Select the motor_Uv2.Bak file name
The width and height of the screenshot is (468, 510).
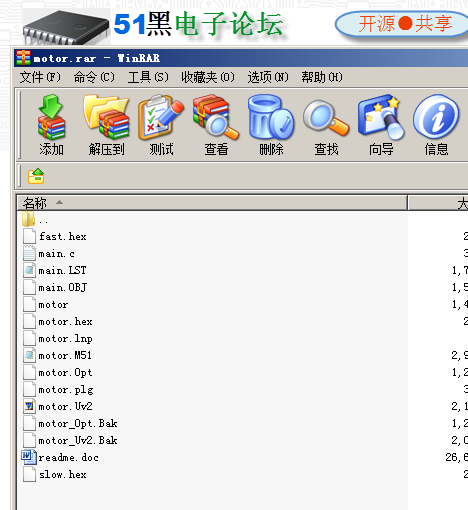78,441
